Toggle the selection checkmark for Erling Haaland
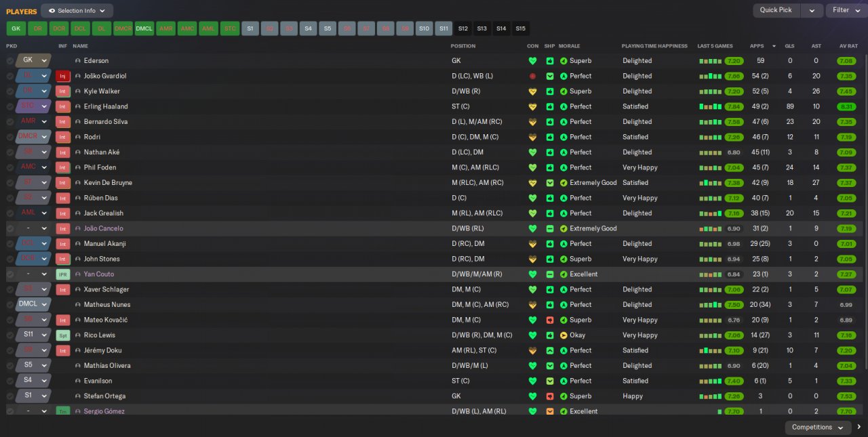 [10, 106]
